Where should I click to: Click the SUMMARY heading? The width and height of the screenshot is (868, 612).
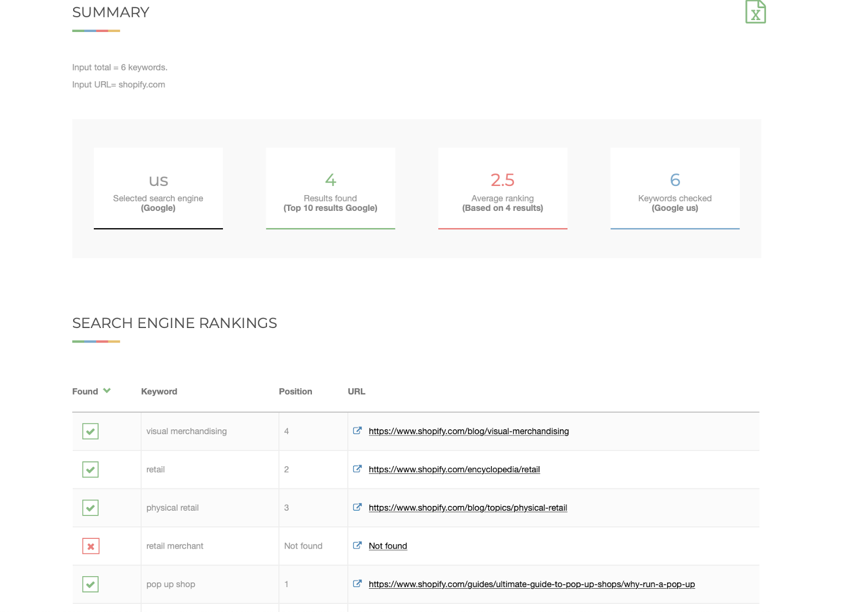[x=111, y=12]
